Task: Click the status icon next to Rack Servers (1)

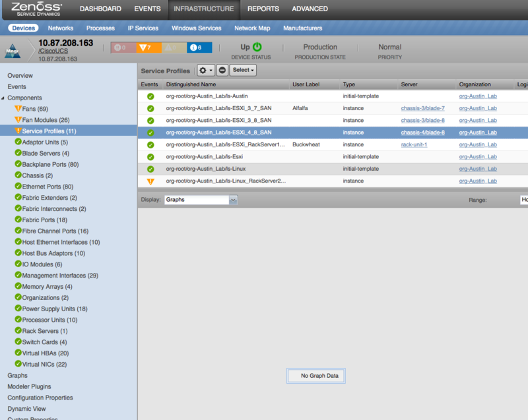Action: pos(18,330)
